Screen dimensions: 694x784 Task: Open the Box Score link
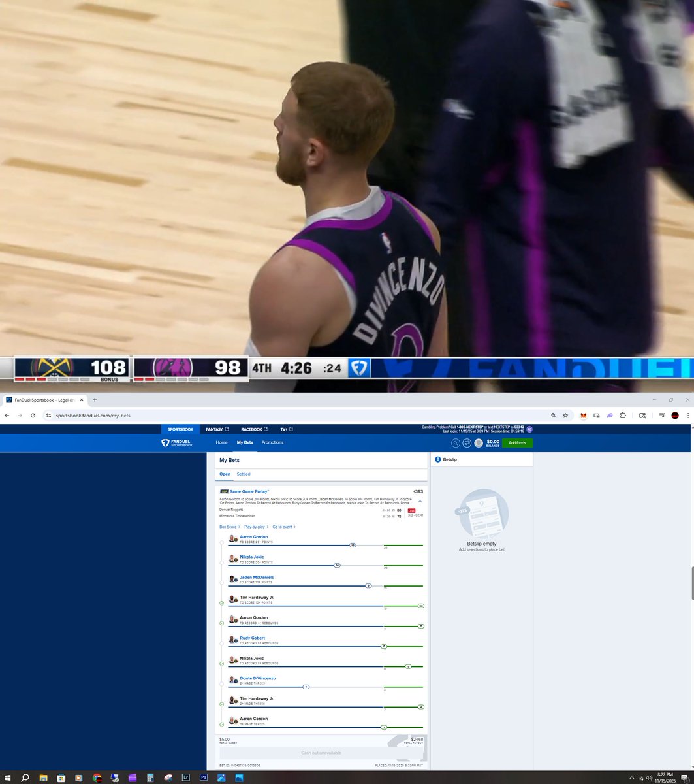pyautogui.click(x=230, y=527)
